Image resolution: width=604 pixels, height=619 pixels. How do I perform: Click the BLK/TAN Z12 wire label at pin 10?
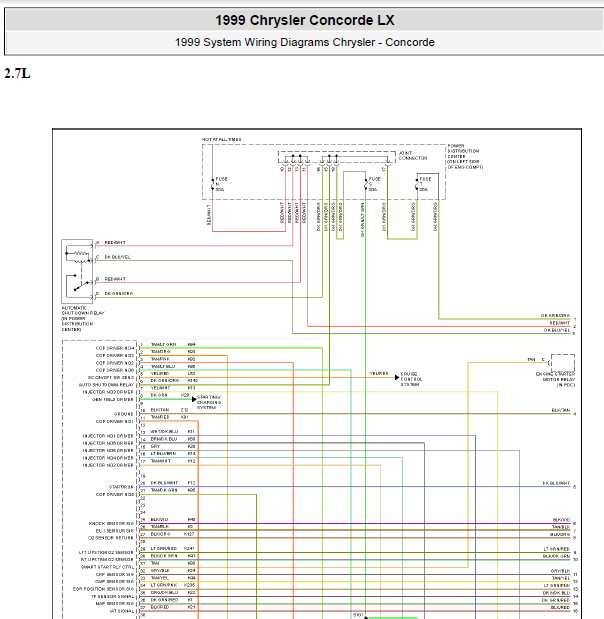(x=169, y=410)
